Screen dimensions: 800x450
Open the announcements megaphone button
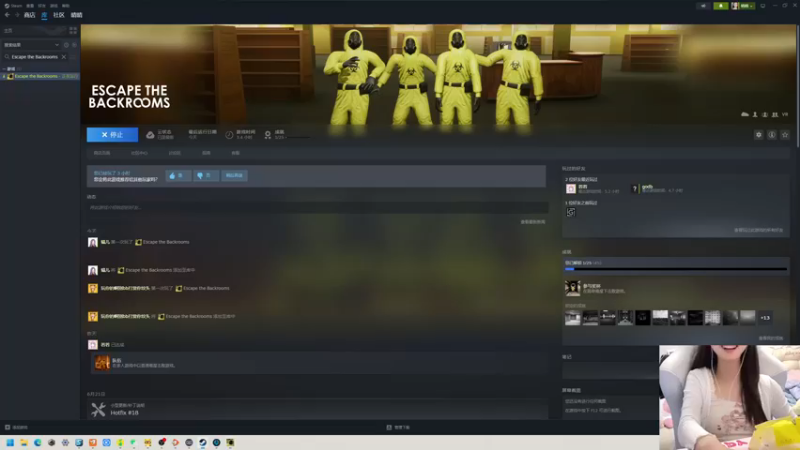tap(704, 6)
